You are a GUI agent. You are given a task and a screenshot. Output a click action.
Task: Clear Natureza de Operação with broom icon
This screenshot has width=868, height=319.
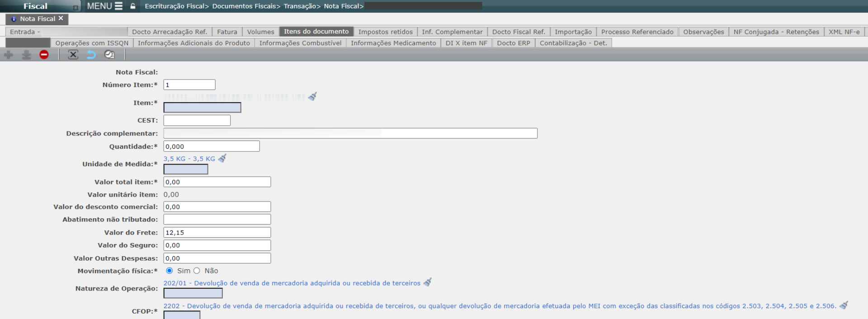click(427, 283)
